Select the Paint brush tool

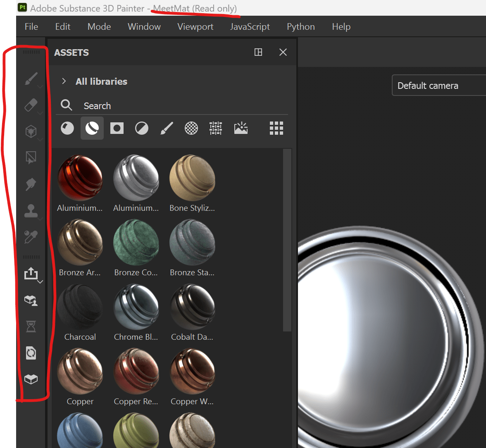(x=31, y=79)
